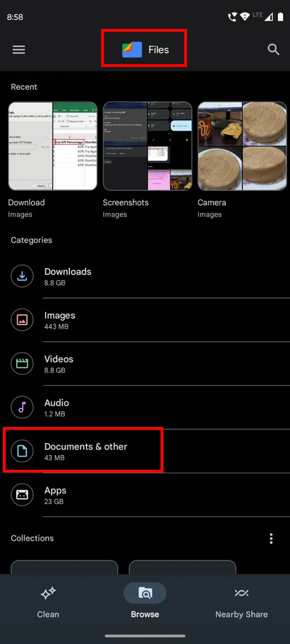The height and width of the screenshot is (644, 290).
Task: Tap the Recent section heading
Action: (x=24, y=87)
